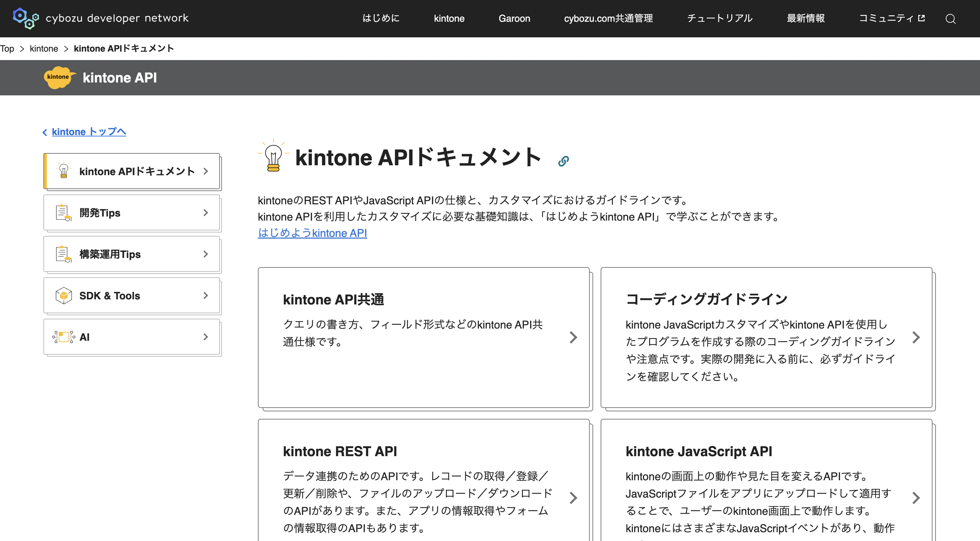Expand the kintone APIドキュメント sidebar chevron
The width and height of the screenshot is (980, 541).
(206, 171)
